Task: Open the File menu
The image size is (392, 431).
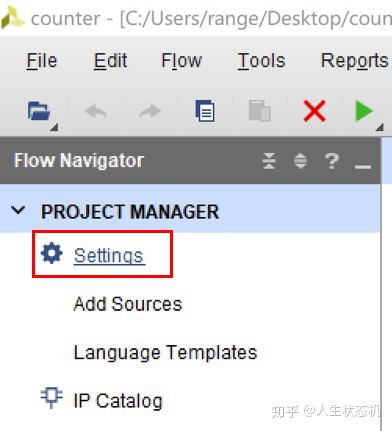Action: 42,61
